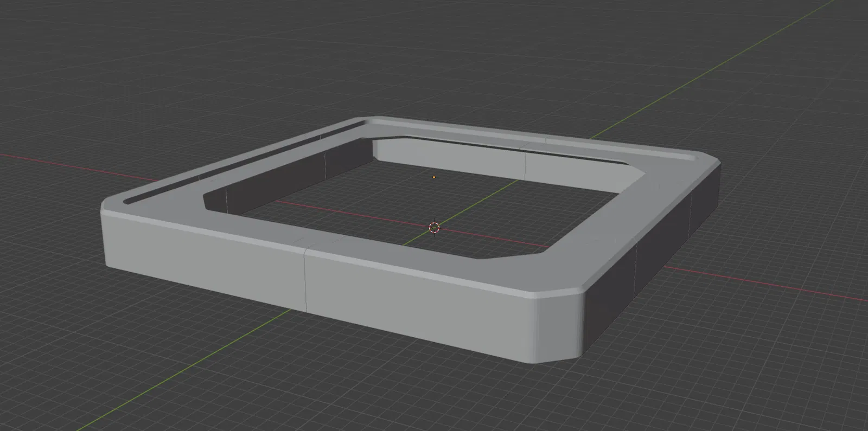Click the red-white 3D cursor crosshair
This screenshot has width=868, height=431.
click(x=434, y=228)
